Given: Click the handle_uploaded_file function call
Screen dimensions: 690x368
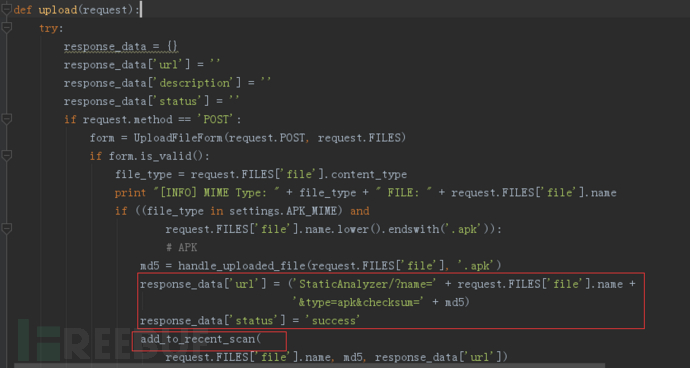Looking at the screenshot, I should pos(242,266).
